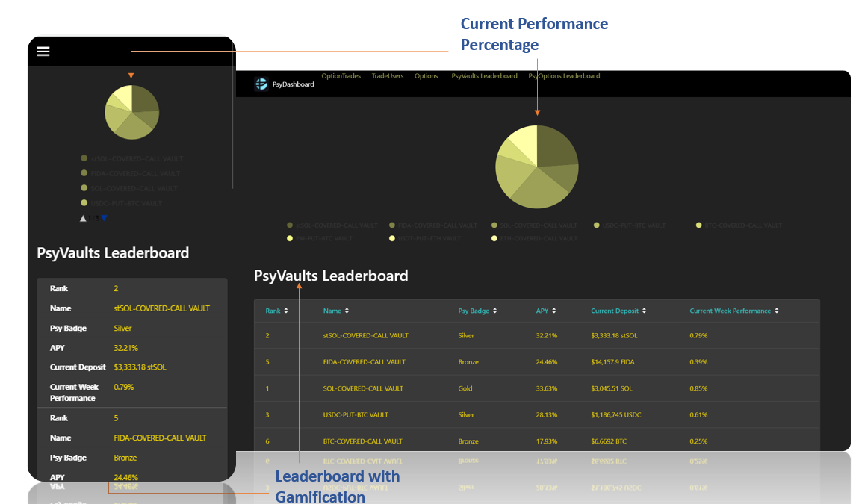Screen dimensions: 856x504
Task: Click the PsyDashboard brand text
Action: (x=293, y=84)
